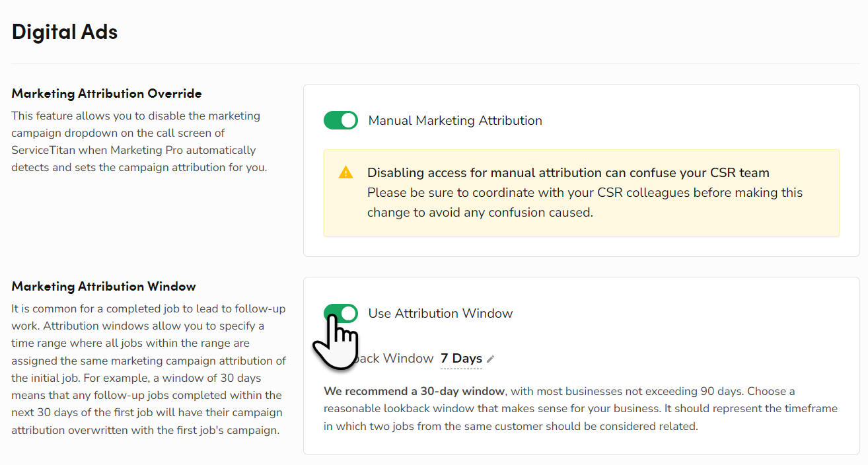The image size is (868, 465).
Task: Disable the Use Attribution Window switch
Action: [340, 313]
